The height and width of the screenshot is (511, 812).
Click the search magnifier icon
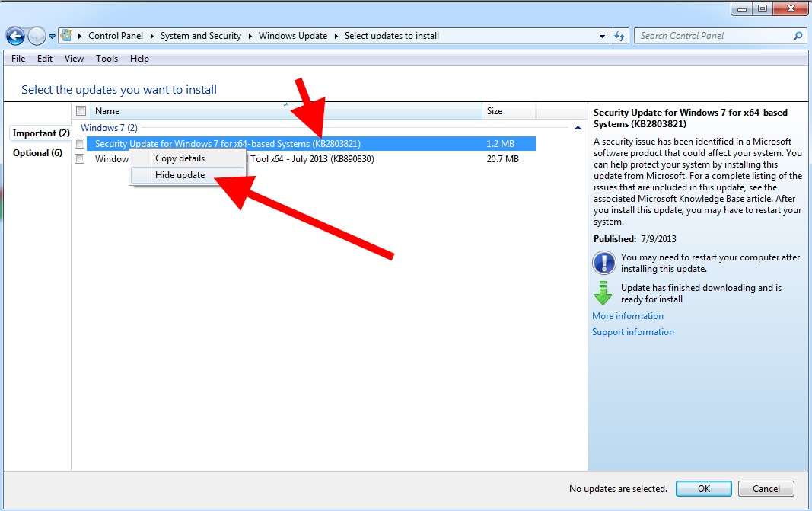point(798,36)
